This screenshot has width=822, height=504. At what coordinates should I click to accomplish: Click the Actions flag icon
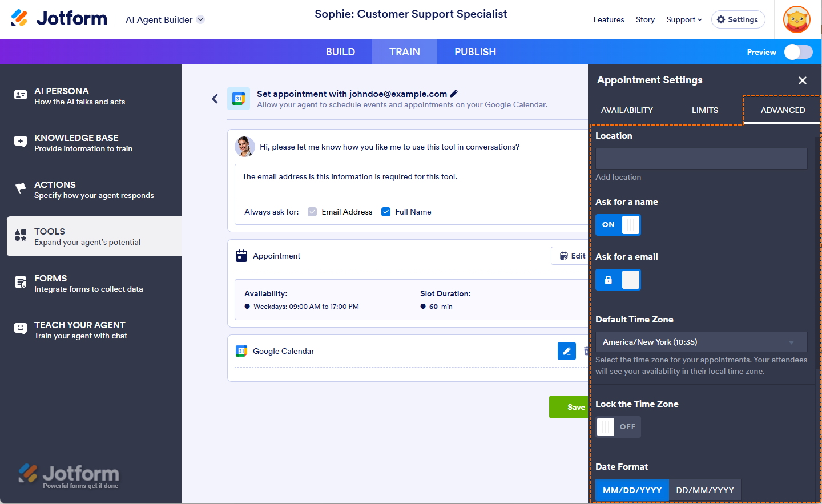point(21,188)
